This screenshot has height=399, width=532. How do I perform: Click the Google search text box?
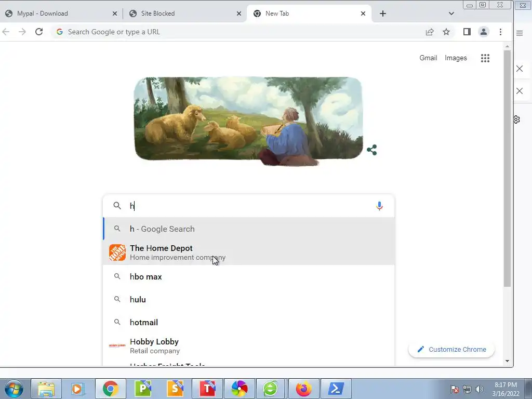(249, 206)
